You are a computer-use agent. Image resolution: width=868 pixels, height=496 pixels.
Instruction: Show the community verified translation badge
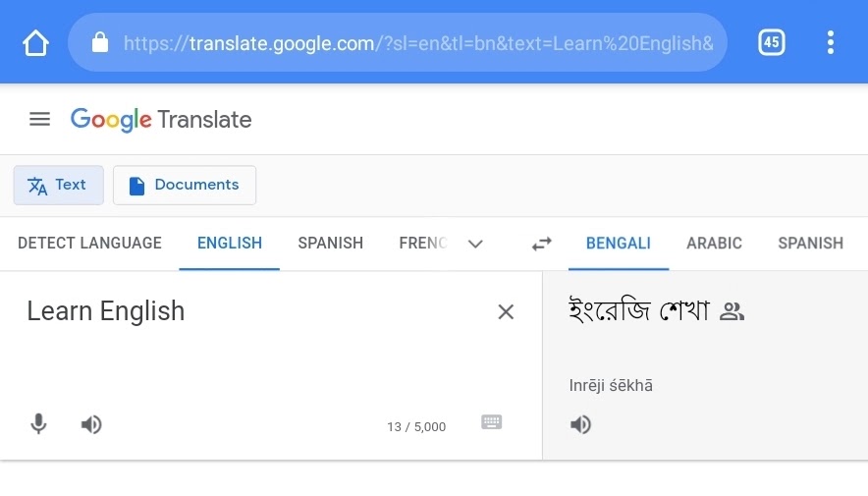tap(732, 312)
